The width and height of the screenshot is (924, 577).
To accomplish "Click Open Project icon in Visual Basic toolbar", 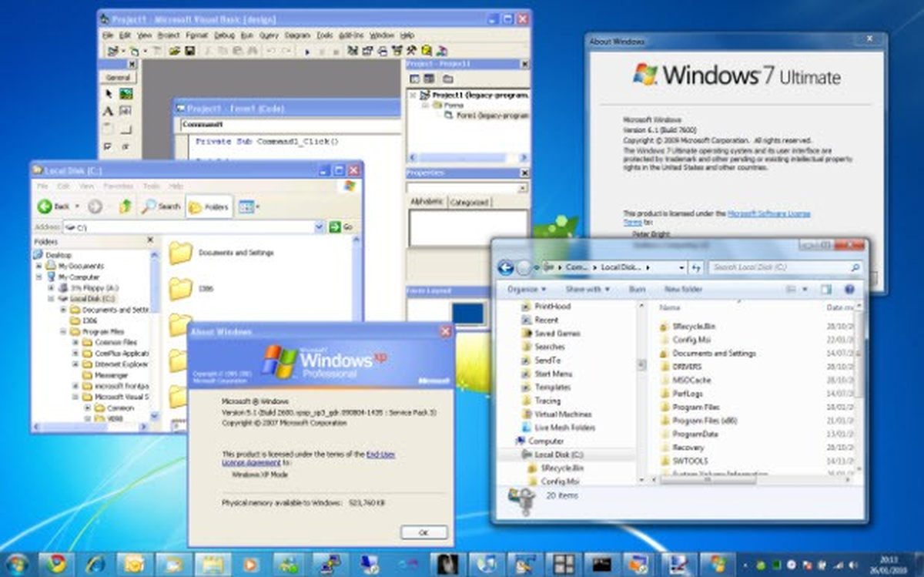I will click(175, 52).
